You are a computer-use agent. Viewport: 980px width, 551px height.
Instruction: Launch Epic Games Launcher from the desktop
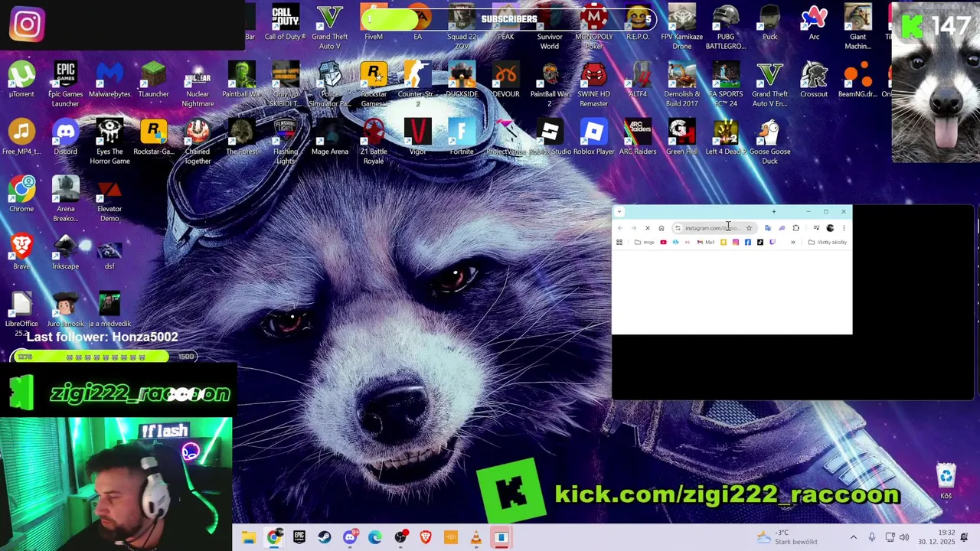point(65,84)
